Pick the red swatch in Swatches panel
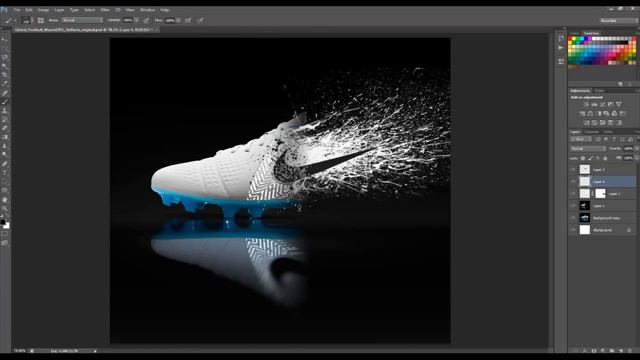 click(x=571, y=39)
